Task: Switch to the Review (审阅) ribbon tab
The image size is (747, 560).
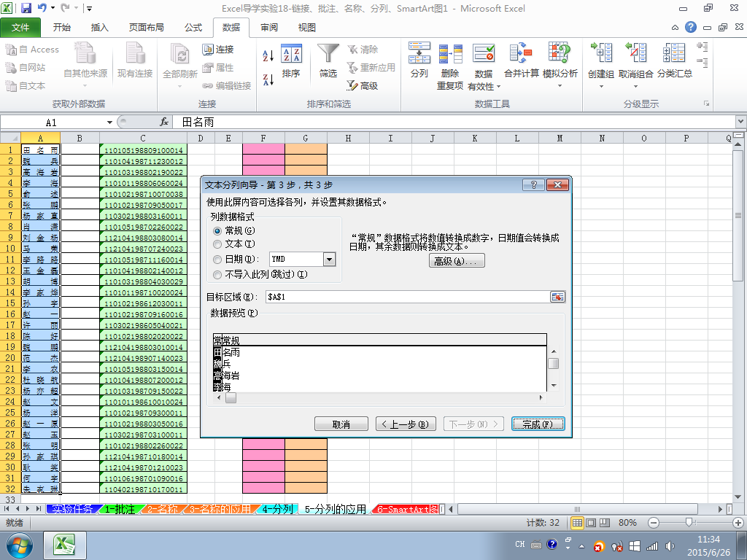Action: pyautogui.click(x=269, y=28)
